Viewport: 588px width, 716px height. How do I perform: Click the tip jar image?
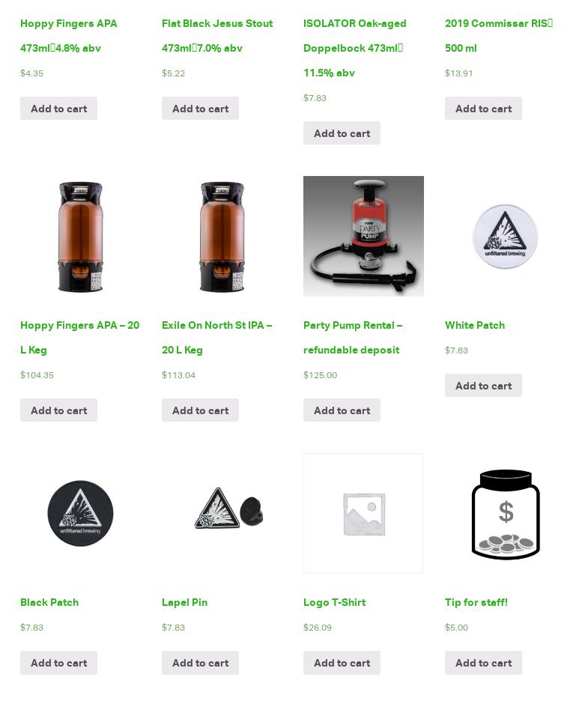(505, 513)
